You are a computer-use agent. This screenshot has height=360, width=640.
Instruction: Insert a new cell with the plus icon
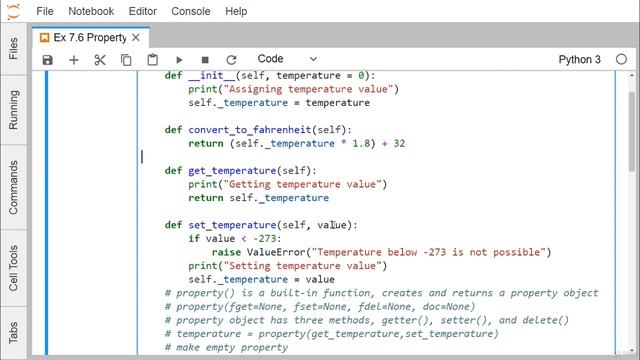click(x=74, y=60)
